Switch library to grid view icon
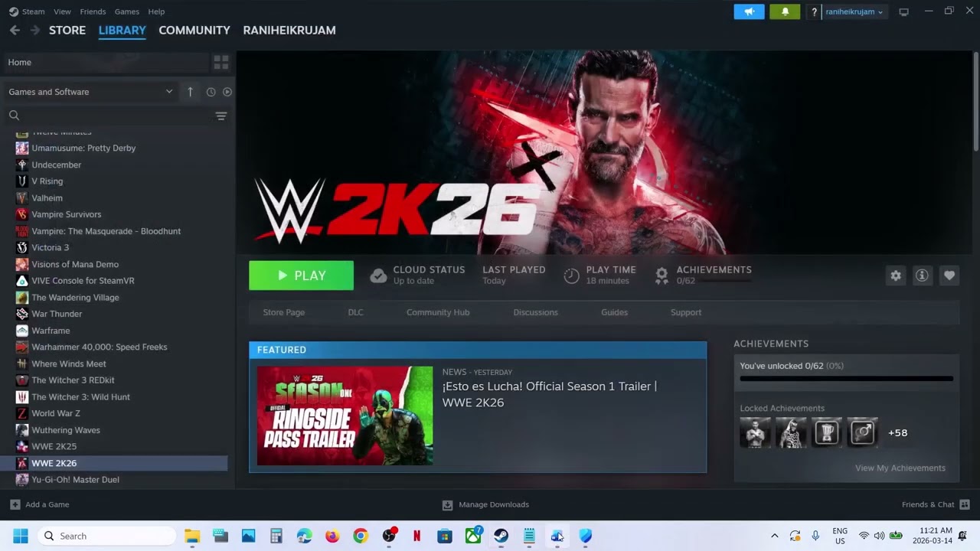 pos(221,62)
